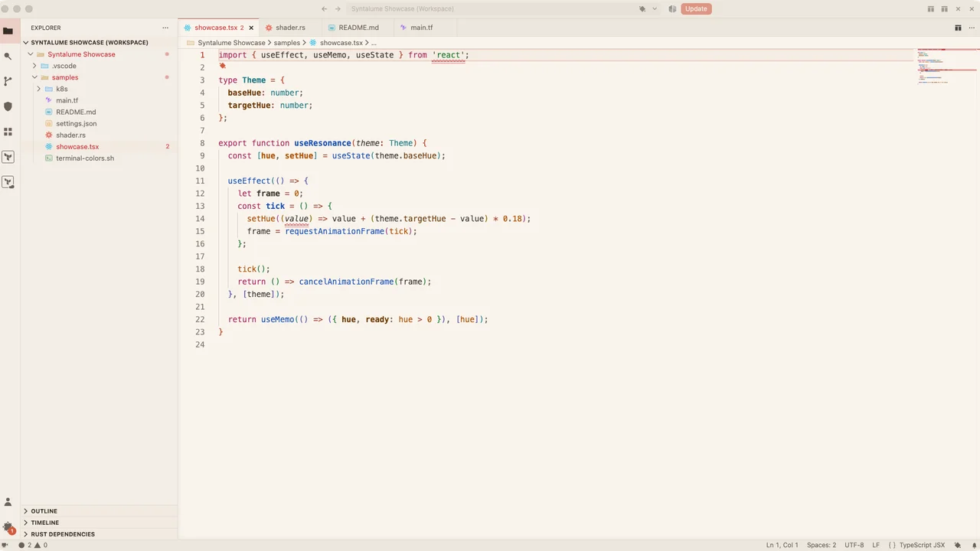The width and height of the screenshot is (980, 551).
Task: Show errors and warnings count in status bar
Action: (x=33, y=545)
